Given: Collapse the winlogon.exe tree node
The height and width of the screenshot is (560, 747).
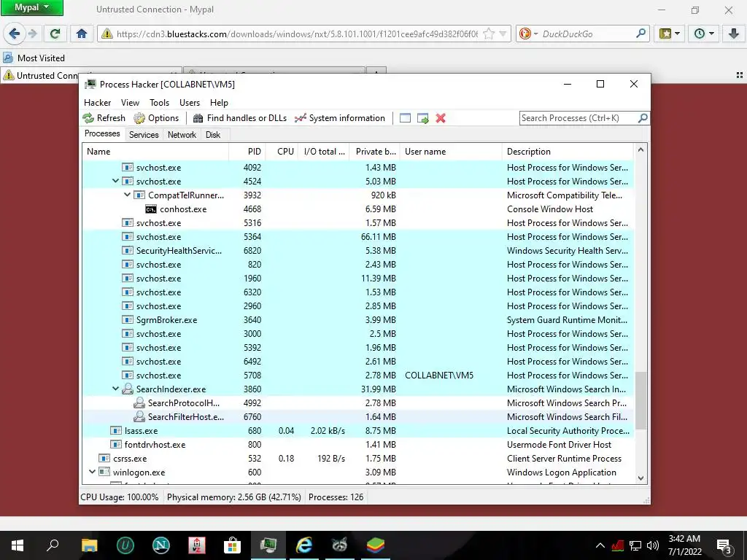Looking at the screenshot, I should 92,472.
